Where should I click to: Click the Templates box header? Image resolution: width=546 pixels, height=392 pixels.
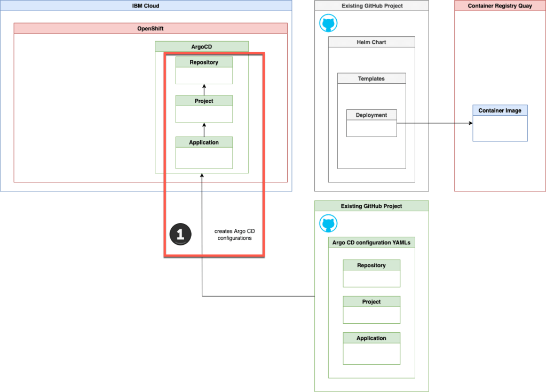click(371, 78)
